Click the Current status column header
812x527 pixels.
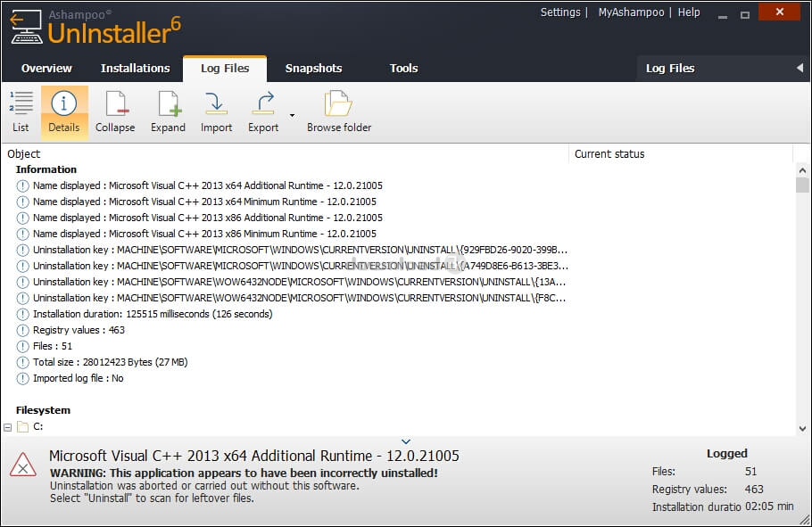pos(681,153)
